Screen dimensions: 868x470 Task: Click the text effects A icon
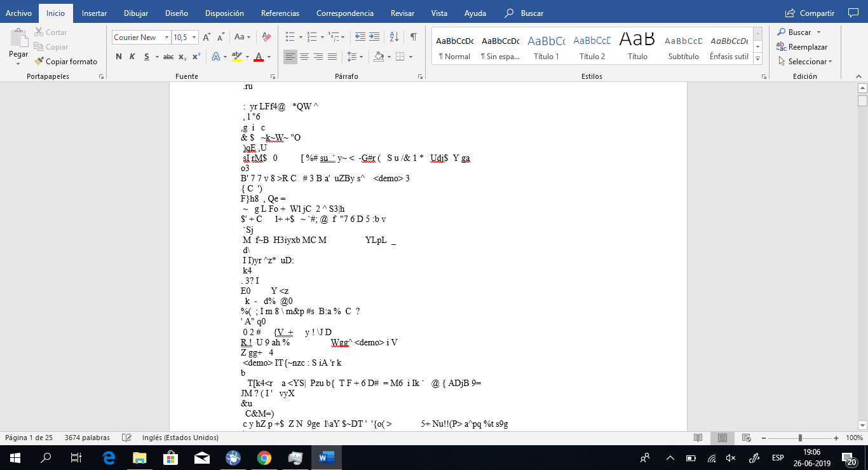(215, 57)
